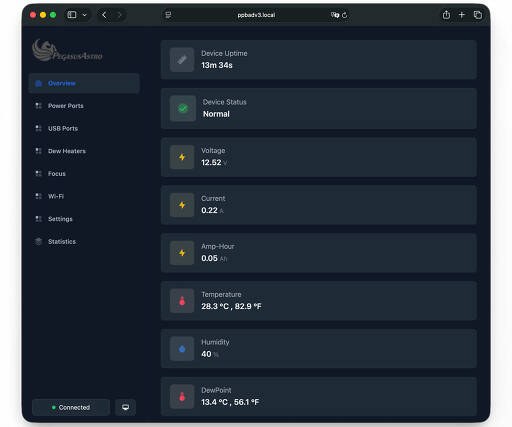Click the Connected status button
512x427 pixels.
point(71,407)
